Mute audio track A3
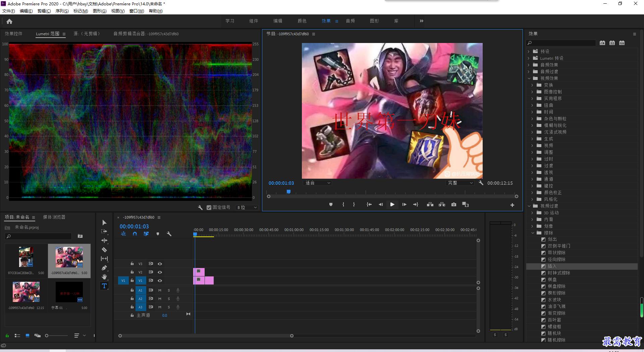Image resolution: width=644 pixels, height=352 pixels. tap(160, 307)
